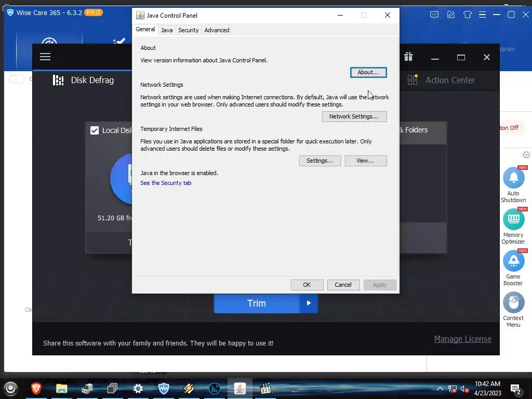
Task: Click the Manage License link
Action: coord(463,339)
